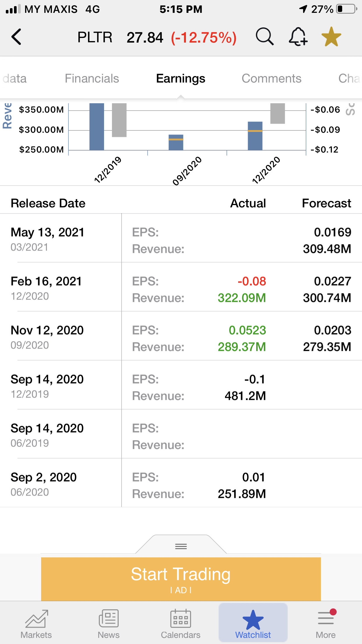
Task: Switch to the Financials tab
Action: (92, 78)
